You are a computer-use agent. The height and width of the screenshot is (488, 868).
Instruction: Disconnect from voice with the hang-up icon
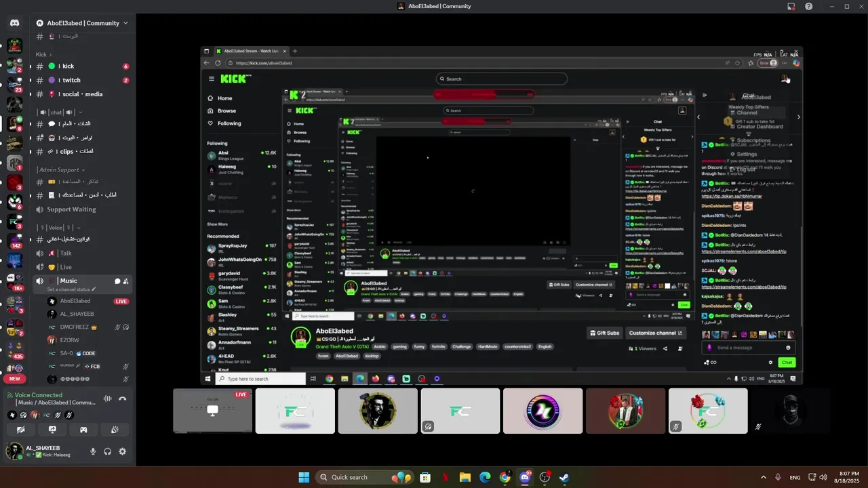pos(123,399)
